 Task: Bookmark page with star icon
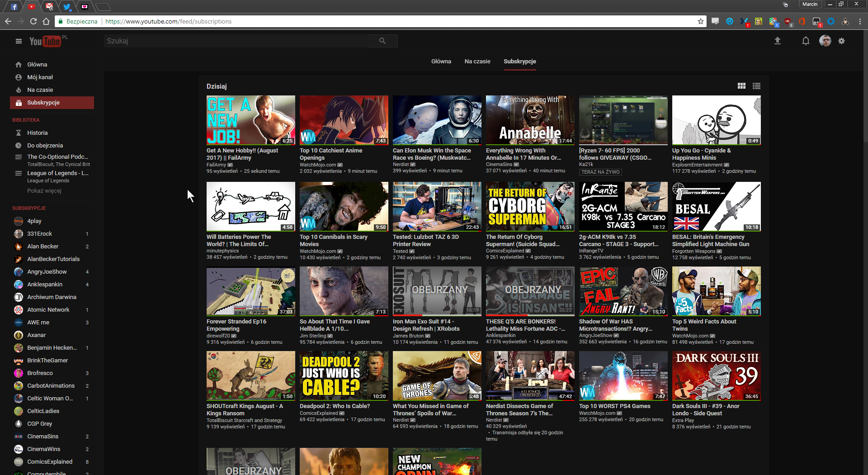tap(701, 21)
